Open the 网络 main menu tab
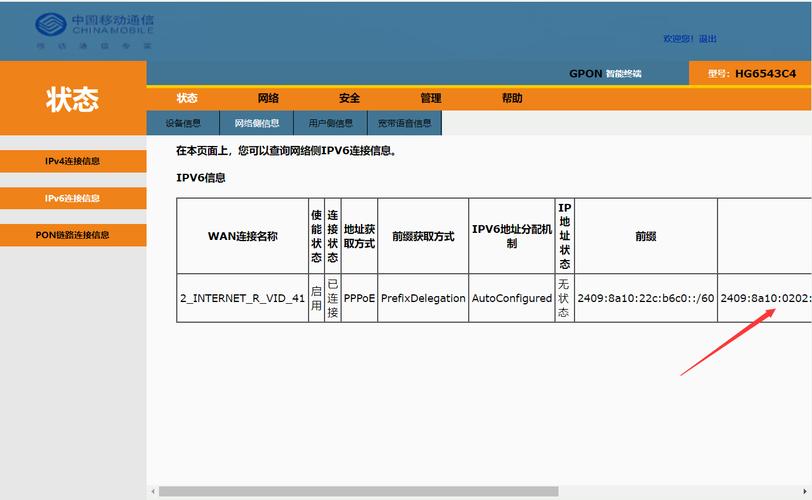Viewport: 812px width, 500px height. point(268,98)
